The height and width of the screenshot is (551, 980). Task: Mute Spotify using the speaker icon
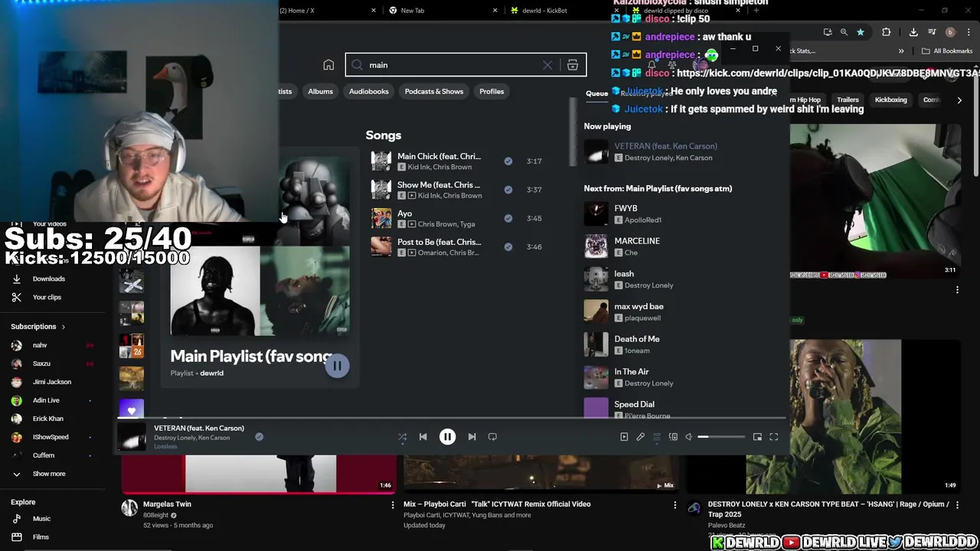(688, 437)
